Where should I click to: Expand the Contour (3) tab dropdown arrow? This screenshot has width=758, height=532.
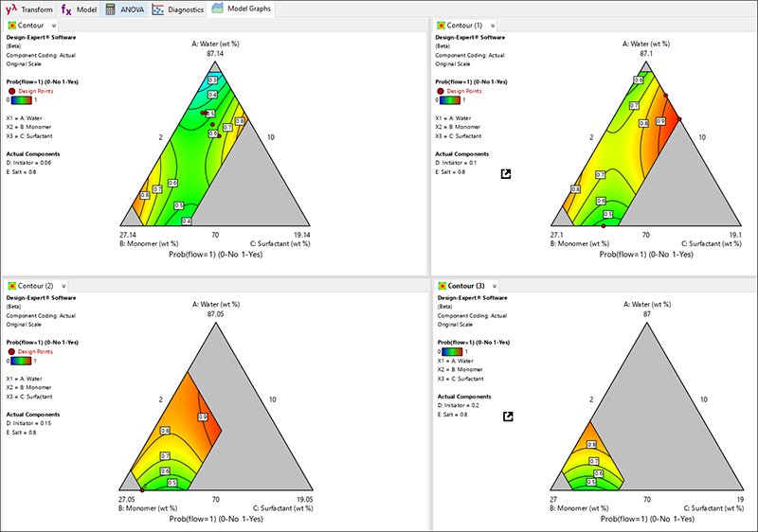click(493, 285)
